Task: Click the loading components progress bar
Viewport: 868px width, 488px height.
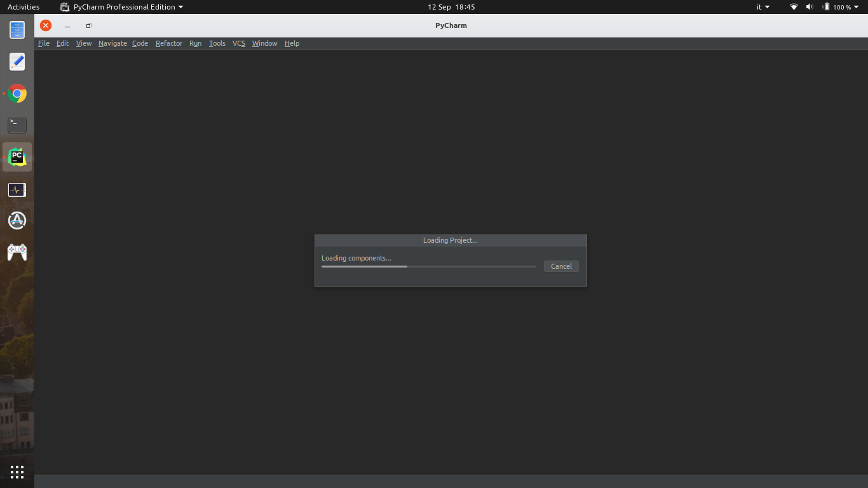Action: [x=428, y=266]
